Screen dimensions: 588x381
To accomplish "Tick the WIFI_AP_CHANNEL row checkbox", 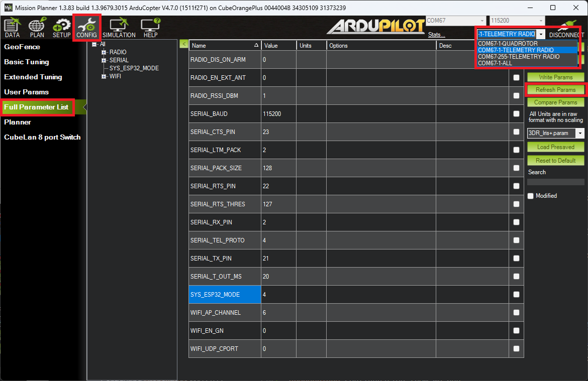I will point(516,312).
